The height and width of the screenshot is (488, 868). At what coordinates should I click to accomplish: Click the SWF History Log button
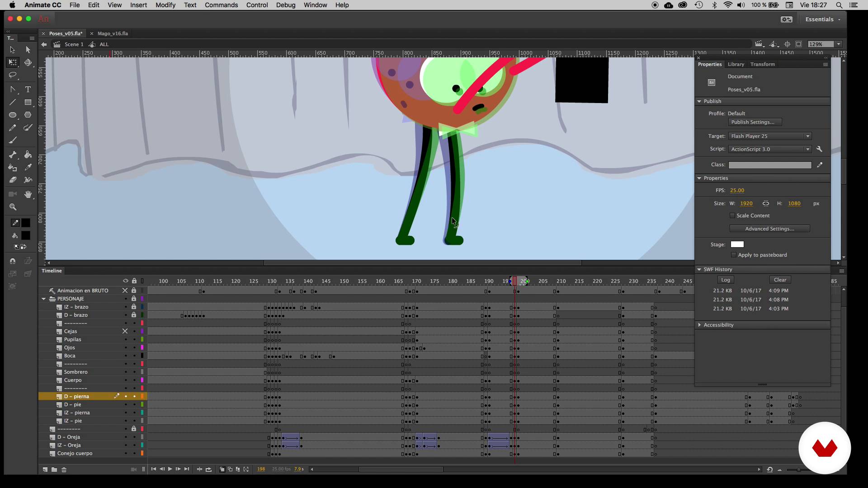(725, 280)
